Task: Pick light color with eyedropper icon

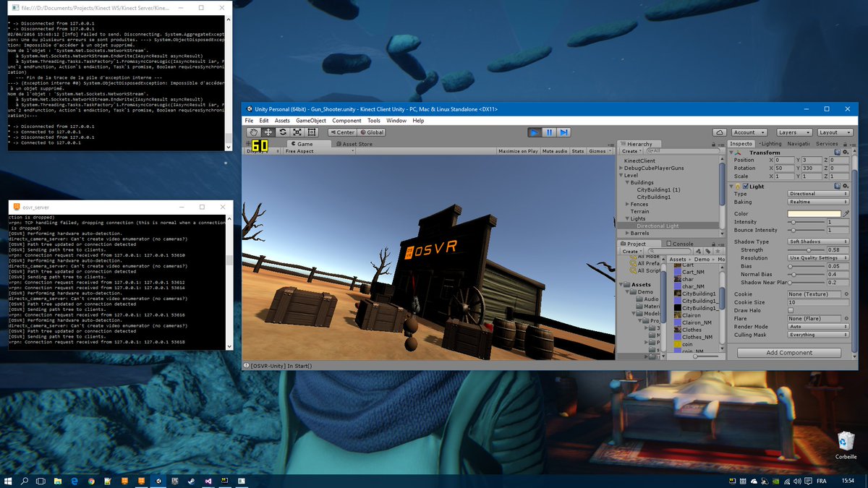Action: (846, 214)
